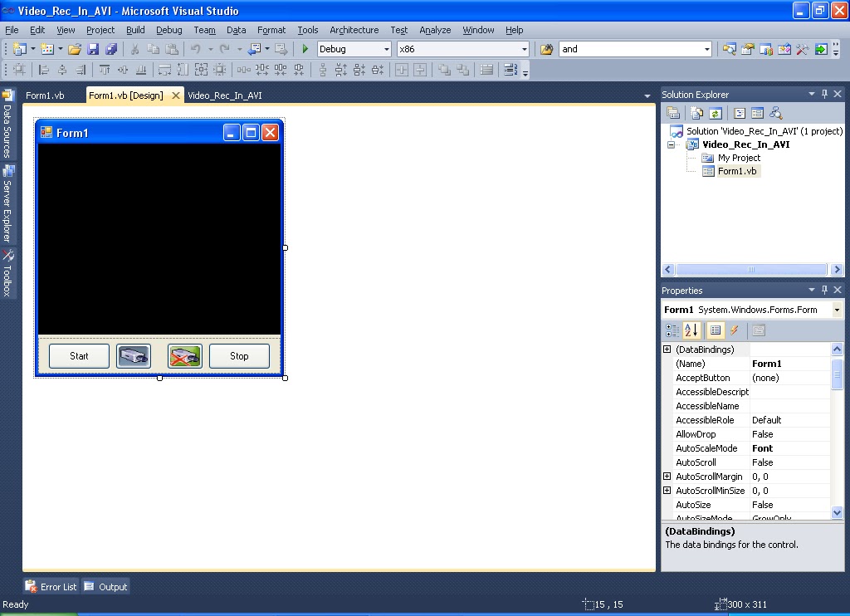
Task: Click the Show All Files icon in Solution Explorer
Action: point(696,114)
